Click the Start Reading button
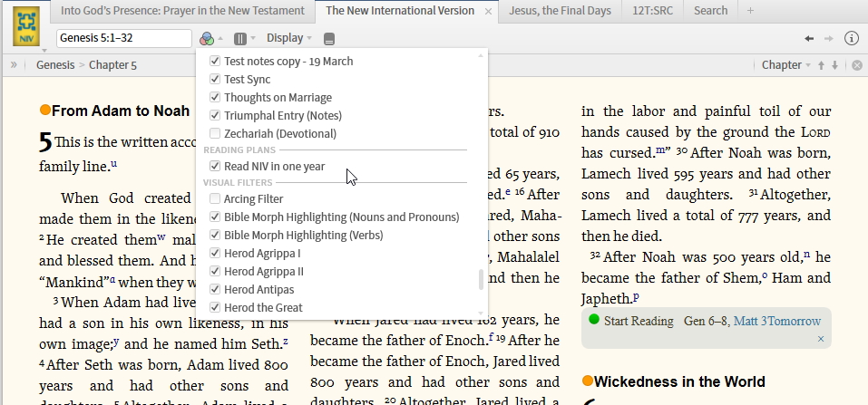 pyautogui.click(x=639, y=321)
